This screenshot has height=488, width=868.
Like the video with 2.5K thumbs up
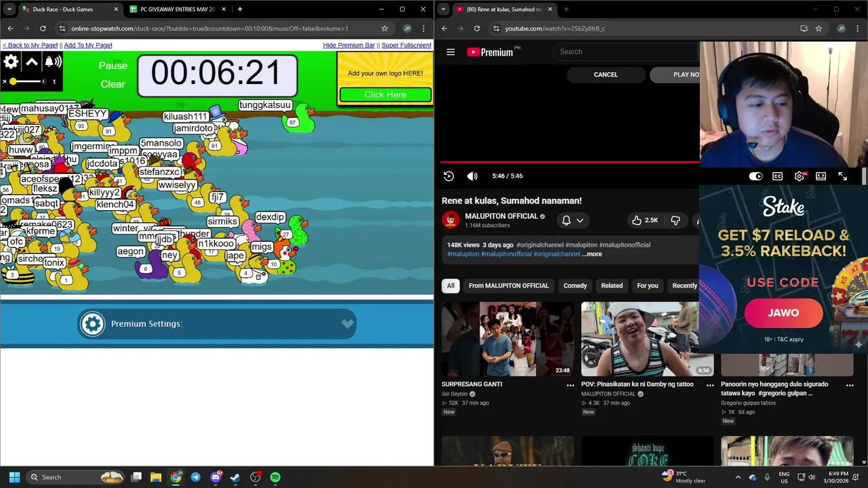(645, 220)
